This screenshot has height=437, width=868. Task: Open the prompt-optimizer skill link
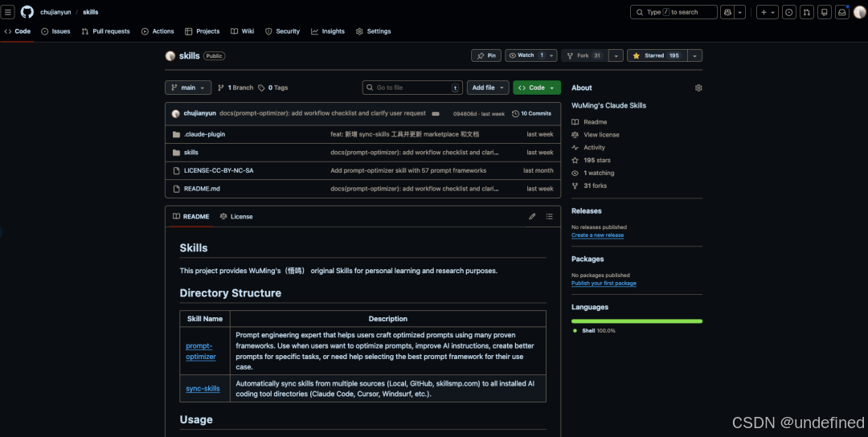tap(201, 351)
